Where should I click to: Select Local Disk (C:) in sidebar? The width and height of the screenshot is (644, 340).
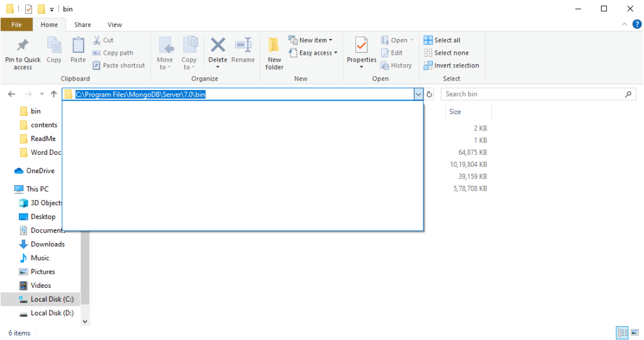[x=40, y=299]
